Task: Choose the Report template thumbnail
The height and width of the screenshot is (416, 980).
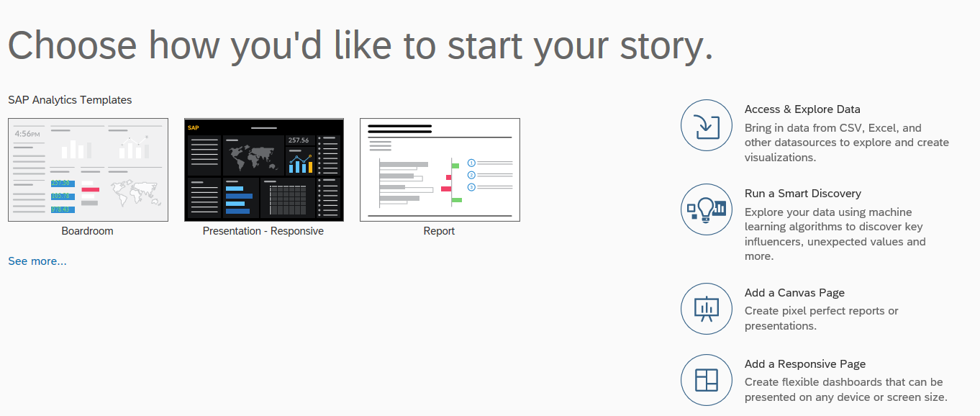Action: [x=440, y=170]
